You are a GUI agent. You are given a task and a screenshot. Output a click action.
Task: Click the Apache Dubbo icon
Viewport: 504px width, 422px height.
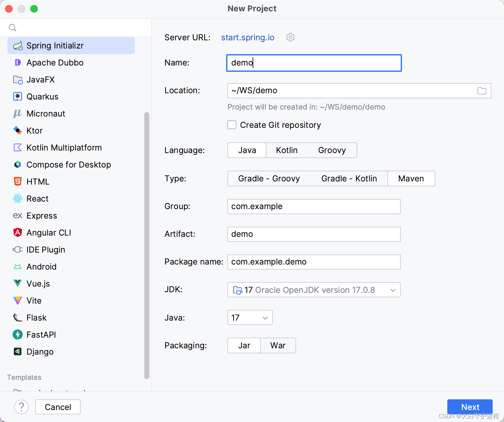pos(18,63)
